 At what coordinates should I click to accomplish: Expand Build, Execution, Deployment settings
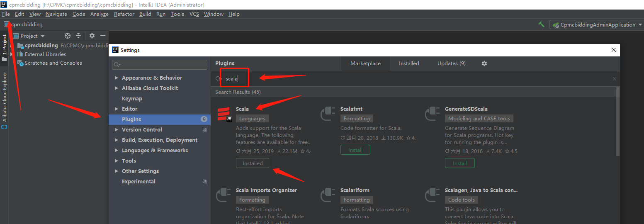click(117, 140)
